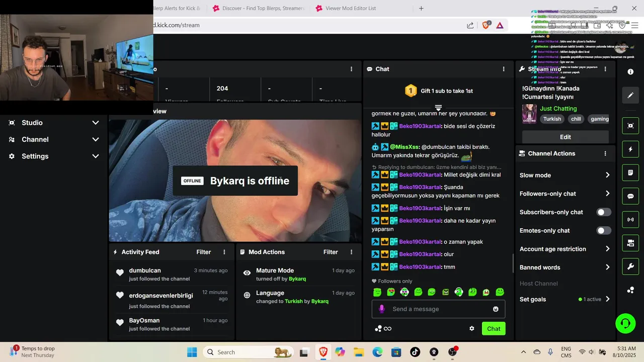The image size is (644, 362).
Task: Click green Chat send button
Action: click(x=494, y=329)
